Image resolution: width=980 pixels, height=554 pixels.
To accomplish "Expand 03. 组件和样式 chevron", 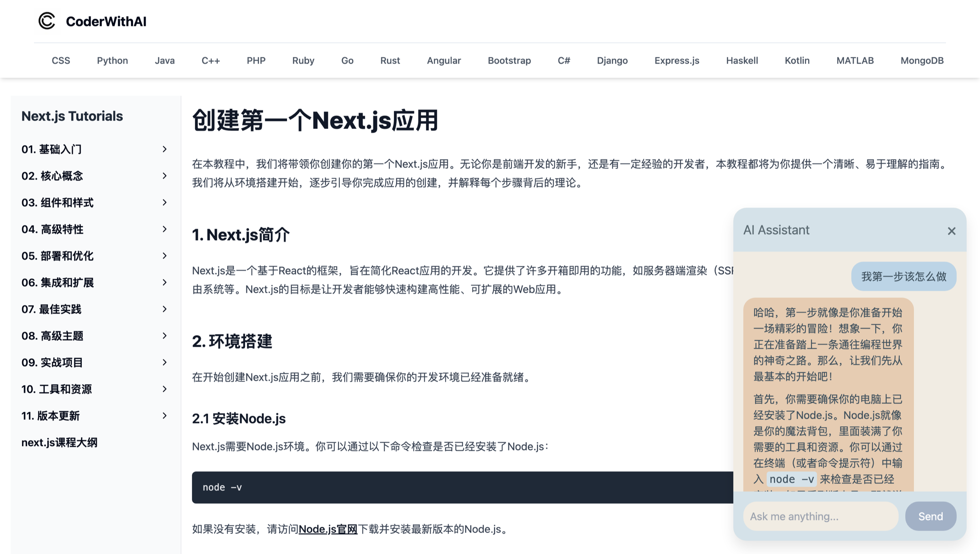I will click(165, 203).
